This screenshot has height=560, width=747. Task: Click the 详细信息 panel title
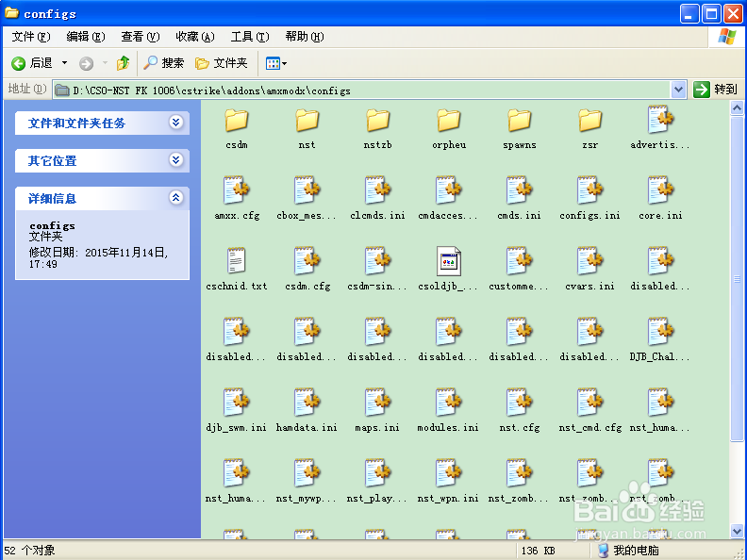52,199
